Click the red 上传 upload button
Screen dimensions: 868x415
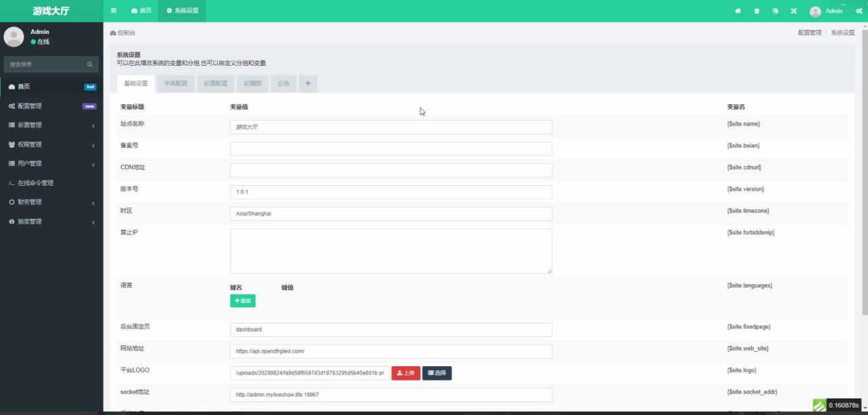coord(406,373)
